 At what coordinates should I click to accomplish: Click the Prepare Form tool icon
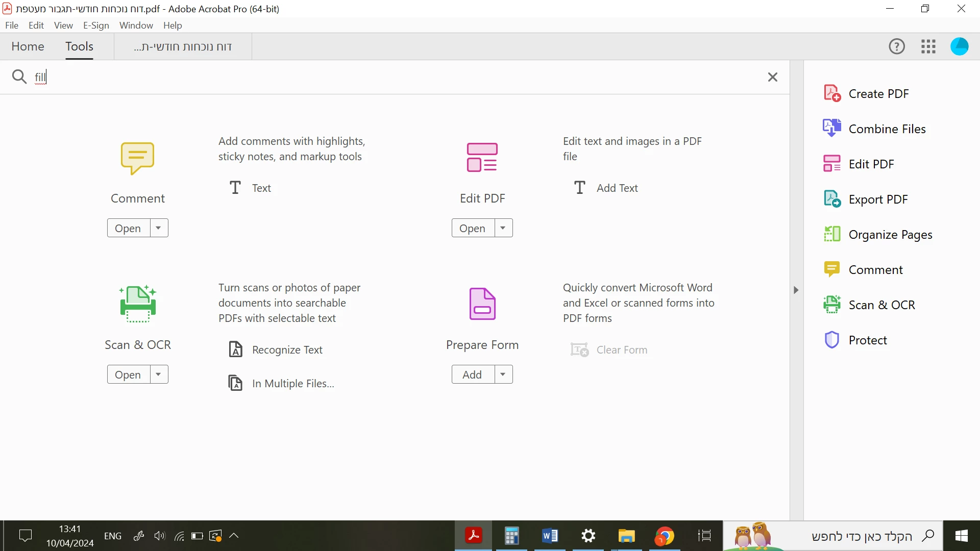point(482,304)
